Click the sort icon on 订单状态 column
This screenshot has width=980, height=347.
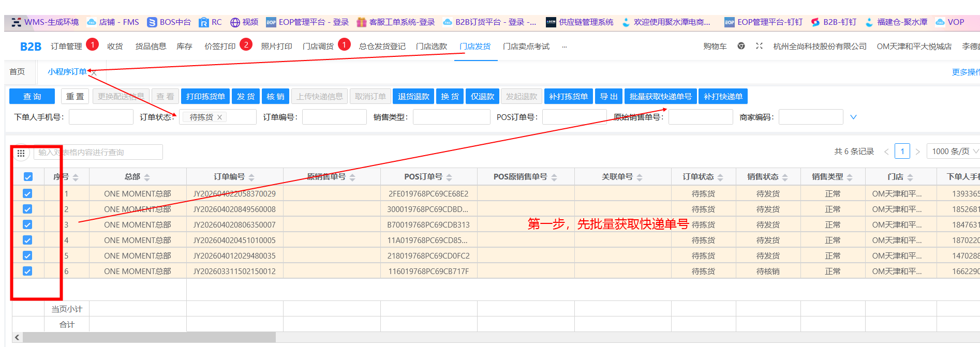(x=720, y=177)
